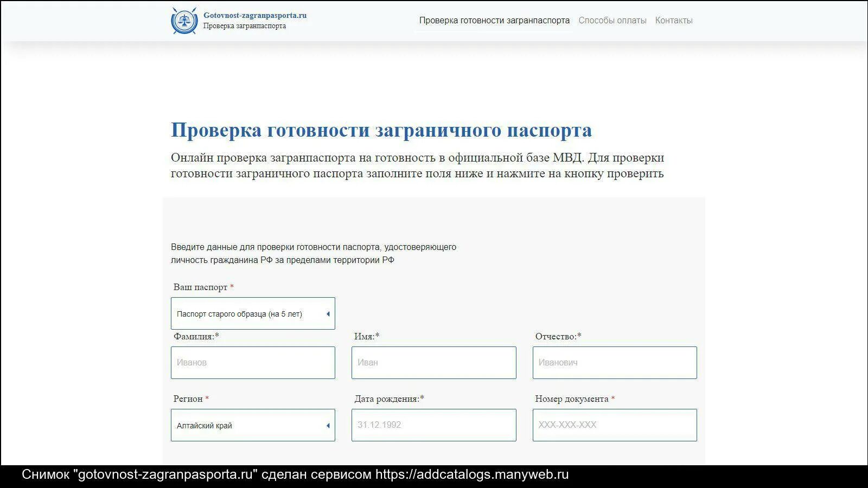Click the Дата рождения field label
Viewport: 868px width, 488px height.
[390, 399]
